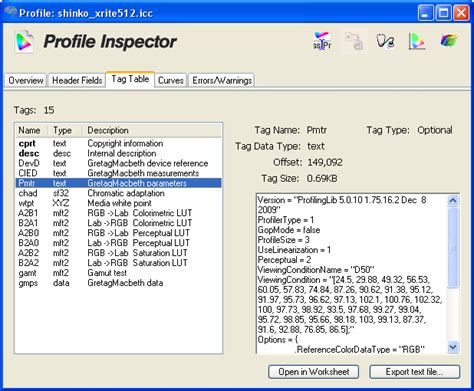Select the desc Internal description row
The height and width of the screenshot is (391, 474).
[118, 153]
